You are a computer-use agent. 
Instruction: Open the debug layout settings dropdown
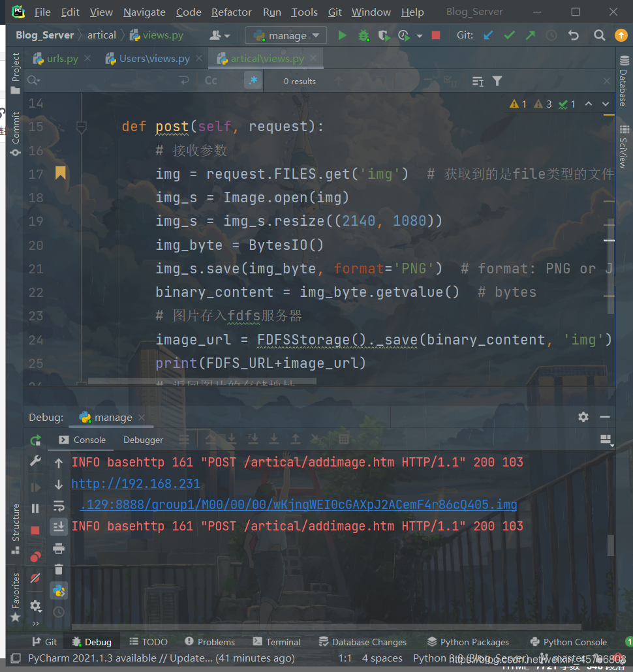606,440
